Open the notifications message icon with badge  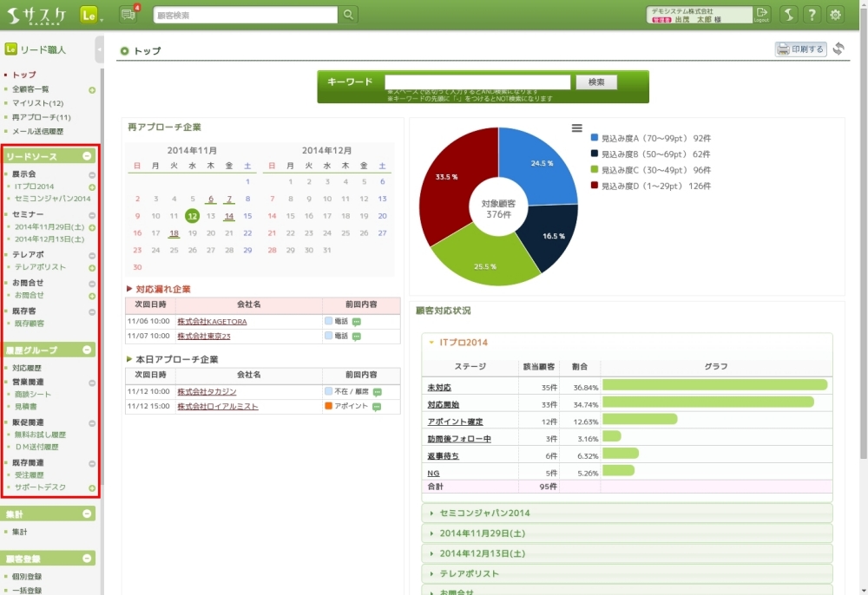pos(128,15)
